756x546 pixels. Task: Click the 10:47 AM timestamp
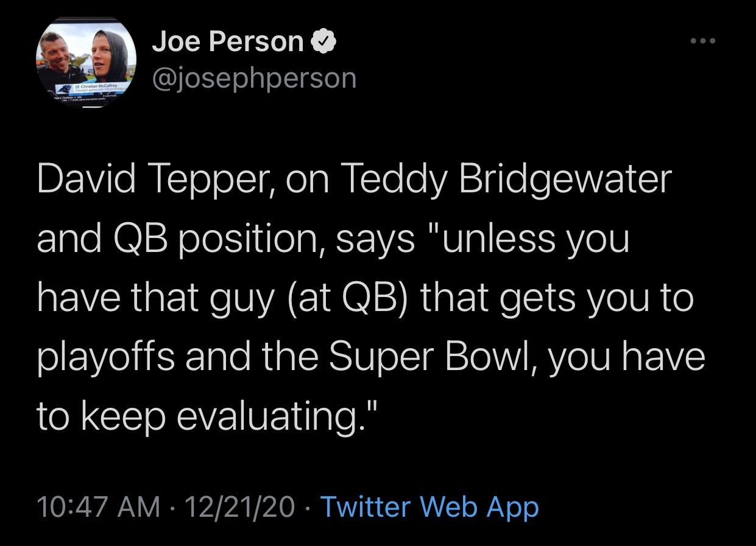[99, 506]
